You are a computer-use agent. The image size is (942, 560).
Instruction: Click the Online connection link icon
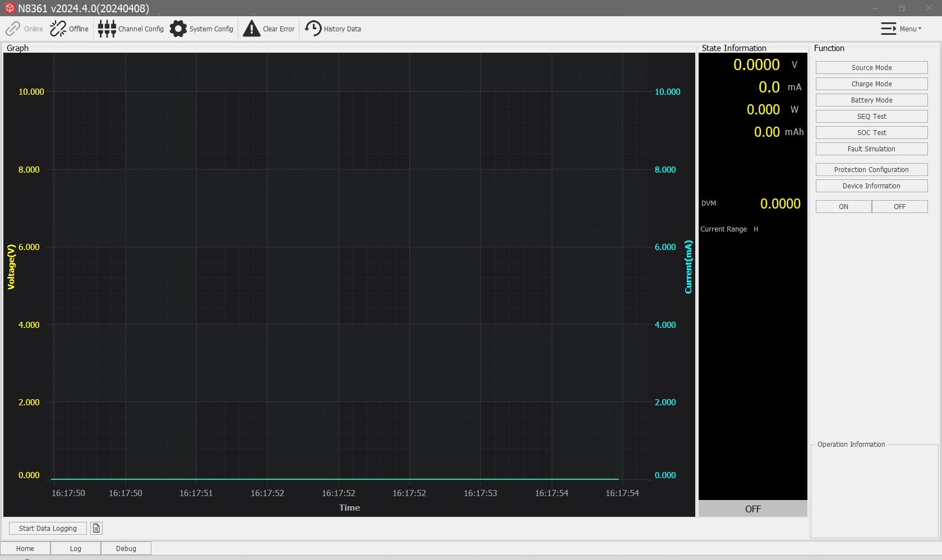pos(13,29)
